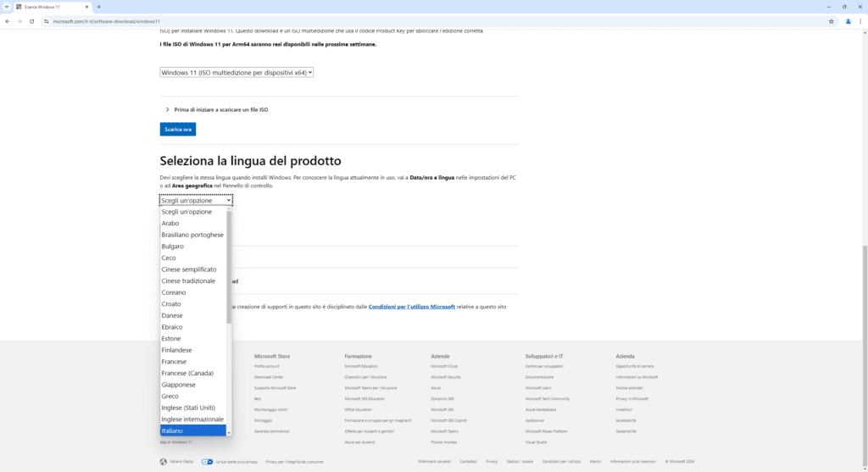Screen dimensions: 868x472
Task: Pick Inglese (Stati Uniti) from the list
Action: tap(193, 408)
